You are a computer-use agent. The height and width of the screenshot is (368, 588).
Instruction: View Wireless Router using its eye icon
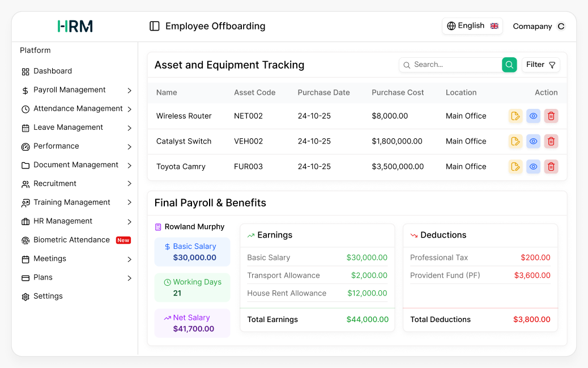coord(533,116)
